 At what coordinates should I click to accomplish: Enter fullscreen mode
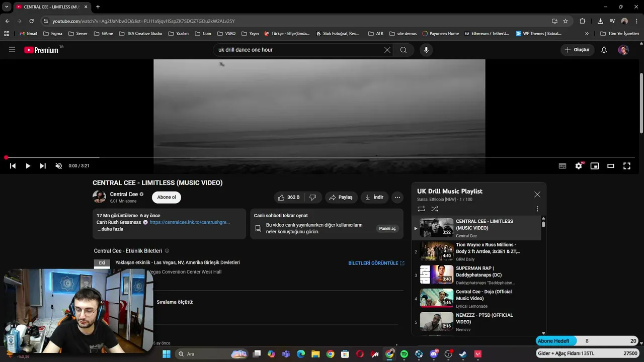pos(627,166)
